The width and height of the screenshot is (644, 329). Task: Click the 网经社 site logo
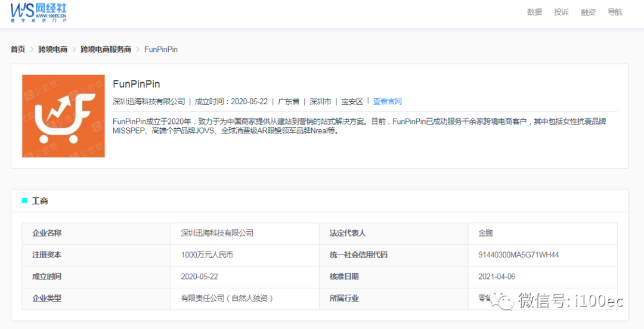[x=38, y=12]
